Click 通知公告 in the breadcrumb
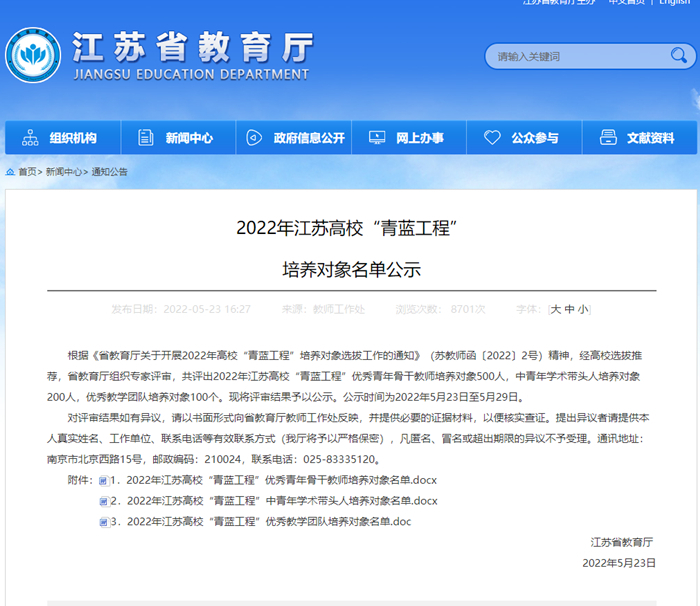 click(110, 172)
